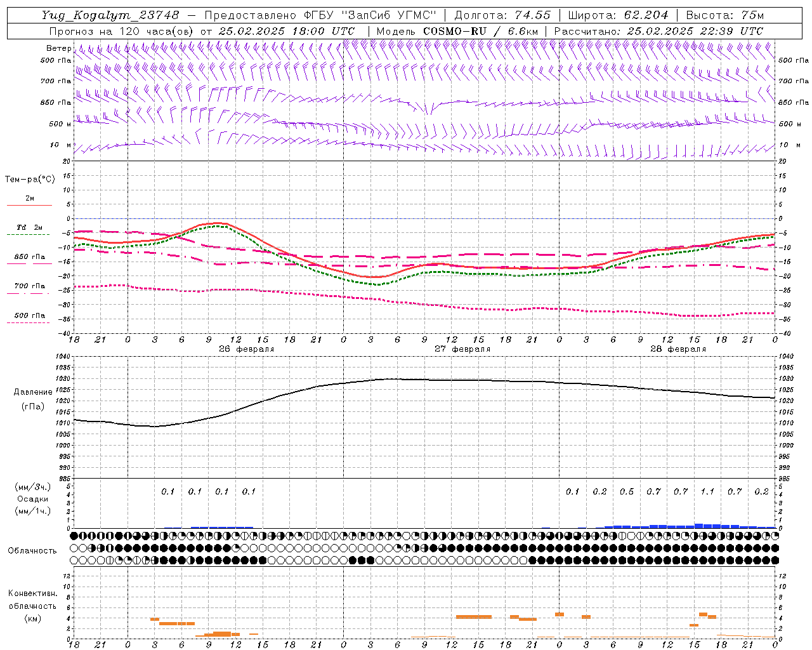Click 1040 on the left pressure axis
The height and width of the screenshot is (650, 812).
pos(64,357)
